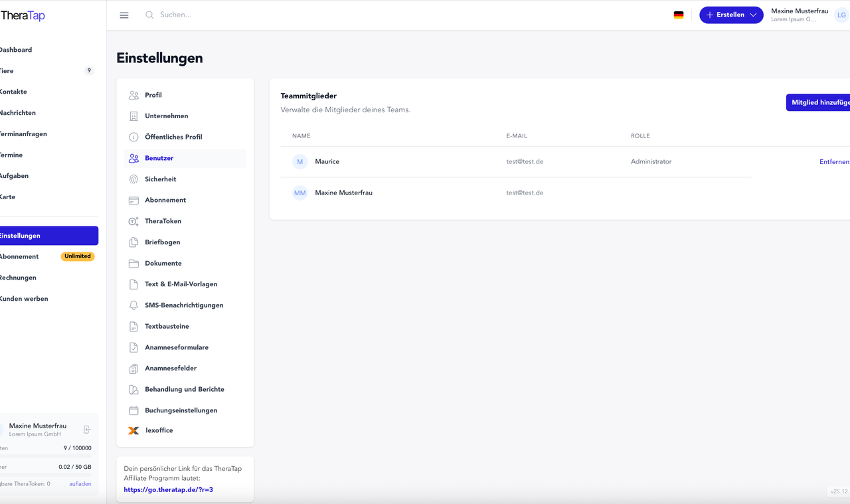The height and width of the screenshot is (504, 850).
Task: Click the MM avatar for Maxine Musterfrau
Action: pos(300,193)
